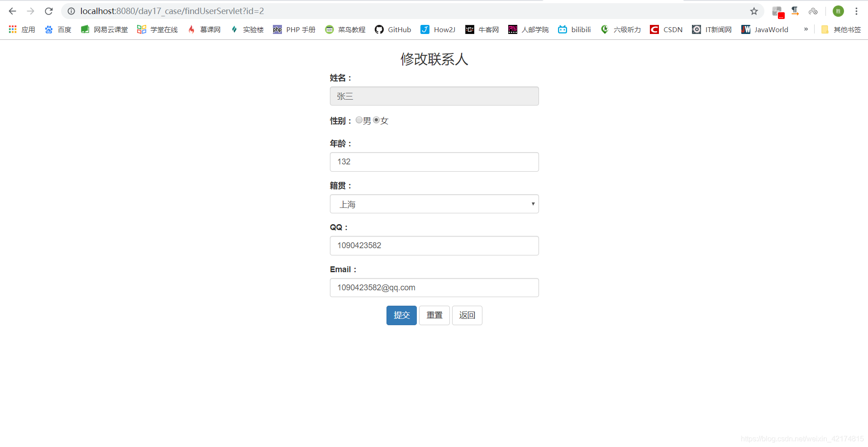Click the 籍贯 field label
Viewport: 868px width, 447px height.
341,186
